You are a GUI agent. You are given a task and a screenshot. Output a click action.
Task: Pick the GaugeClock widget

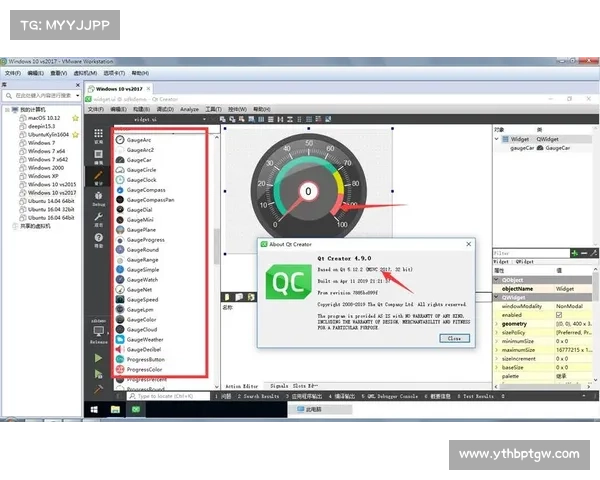141,180
